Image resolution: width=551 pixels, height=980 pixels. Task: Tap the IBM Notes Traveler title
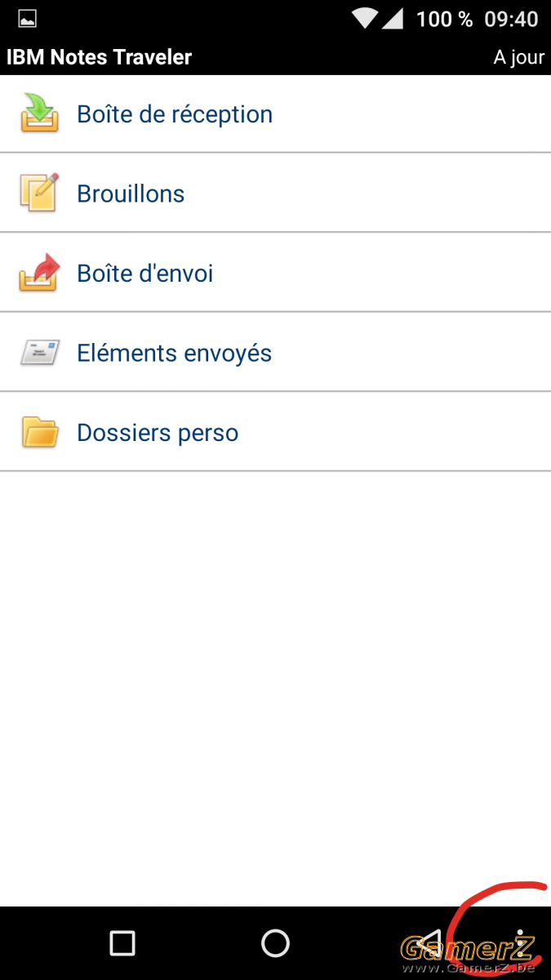pos(100,57)
